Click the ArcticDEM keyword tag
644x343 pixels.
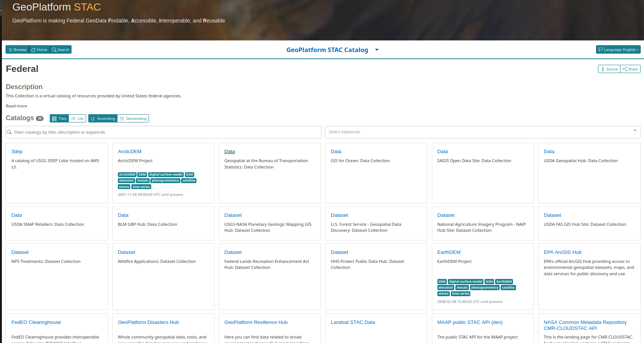[127, 175]
